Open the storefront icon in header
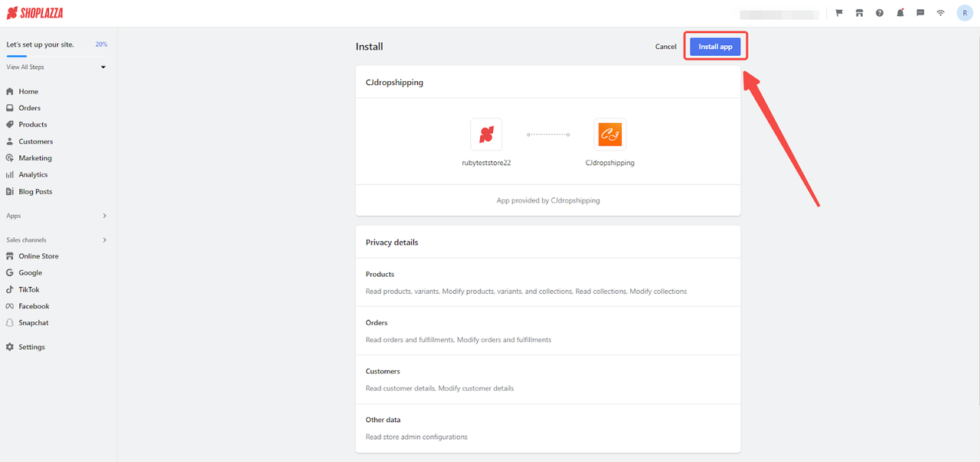 [x=859, y=13]
